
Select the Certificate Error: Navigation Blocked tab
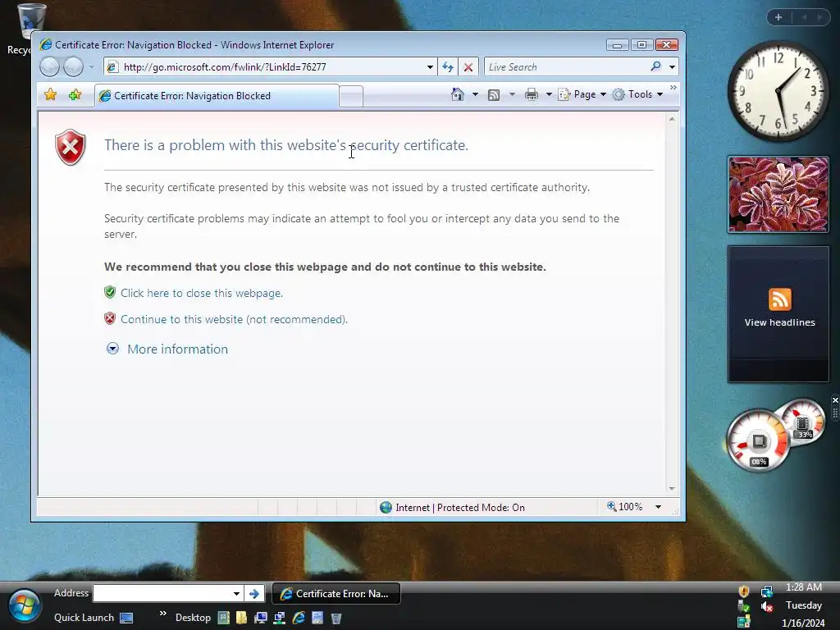pos(217,96)
